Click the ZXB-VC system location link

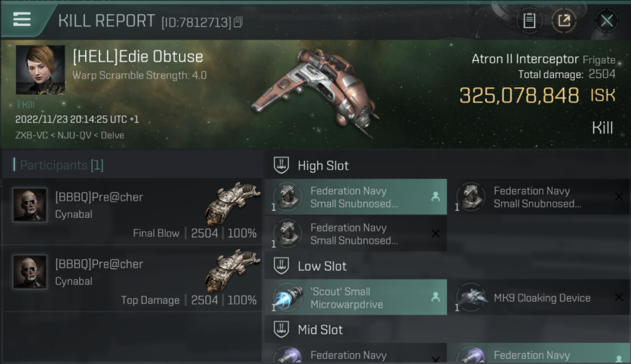tap(32, 135)
